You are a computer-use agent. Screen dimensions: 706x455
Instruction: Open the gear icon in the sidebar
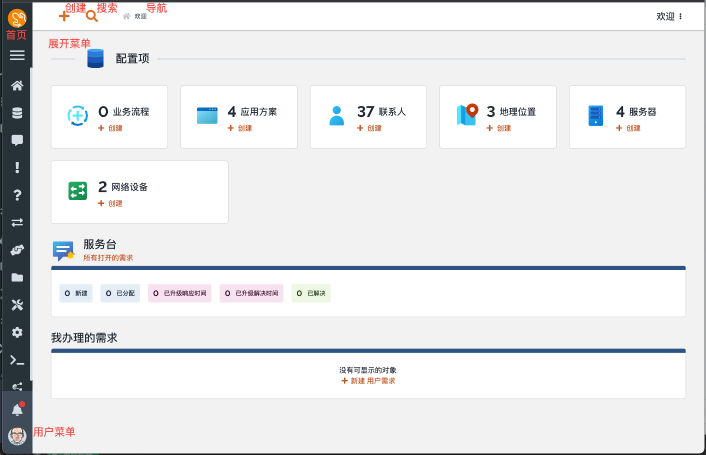(17, 332)
